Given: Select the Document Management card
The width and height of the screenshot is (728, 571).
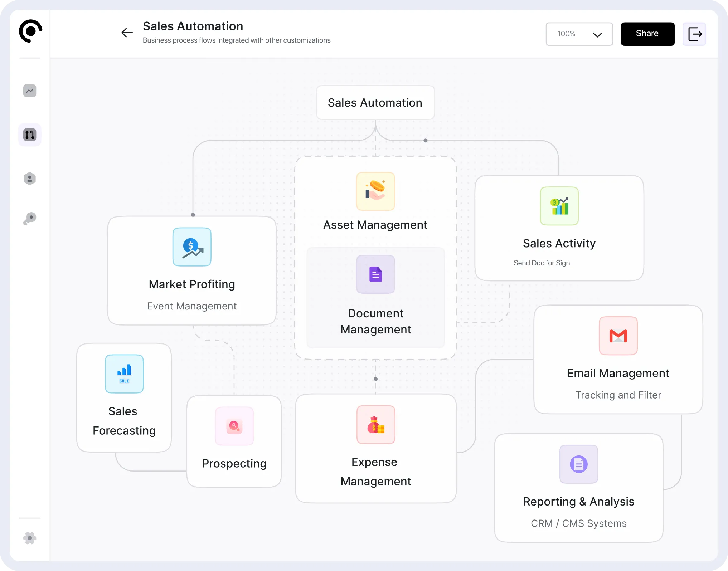Looking at the screenshot, I should coord(375,298).
